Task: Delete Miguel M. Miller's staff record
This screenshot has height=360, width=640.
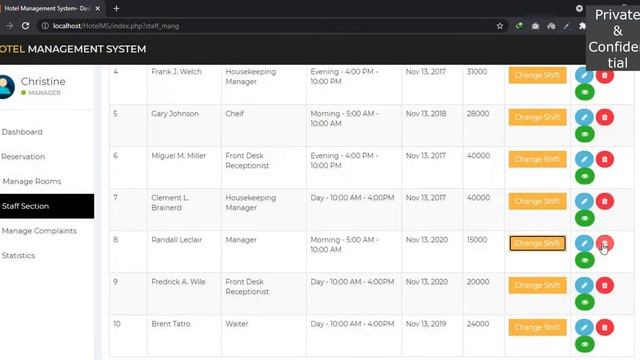Action: (x=604, y=159)
